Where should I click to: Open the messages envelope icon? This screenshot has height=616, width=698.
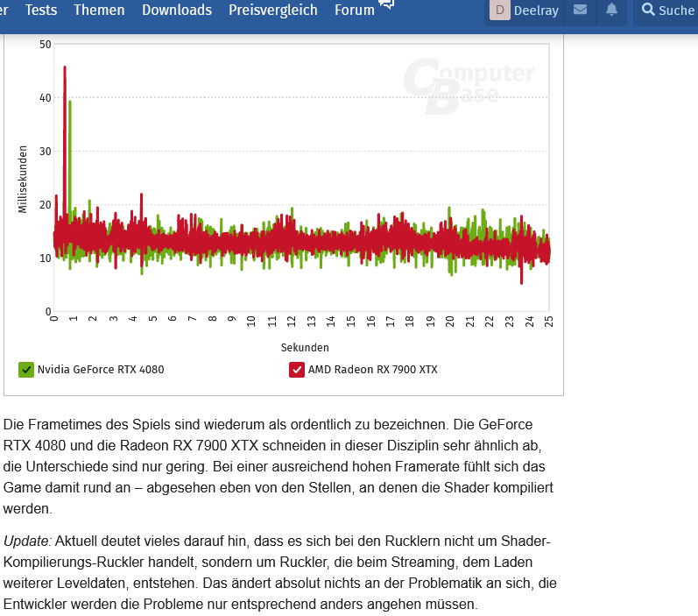580,10
